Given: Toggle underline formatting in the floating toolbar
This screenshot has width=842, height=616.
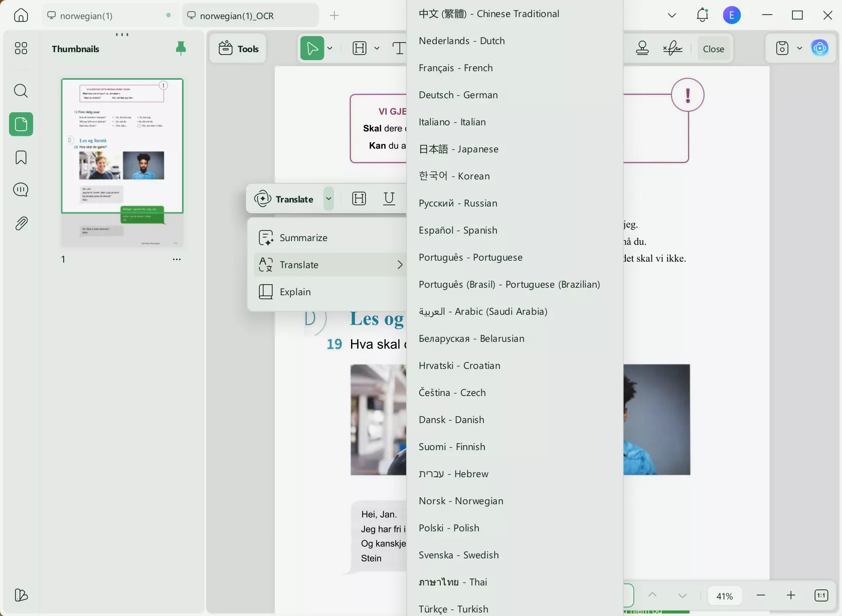Looking at the screenshot, I should [x=389, y=198].
